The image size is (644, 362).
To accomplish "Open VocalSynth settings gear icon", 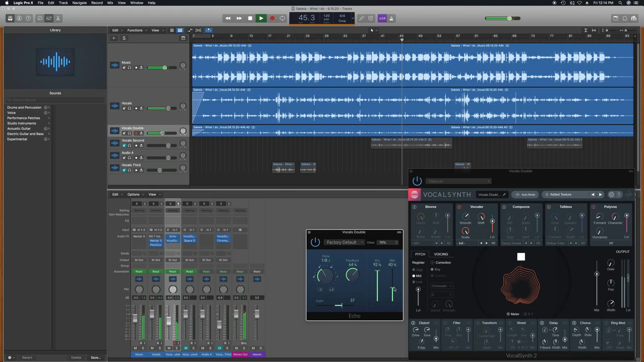I will (611, 195).
